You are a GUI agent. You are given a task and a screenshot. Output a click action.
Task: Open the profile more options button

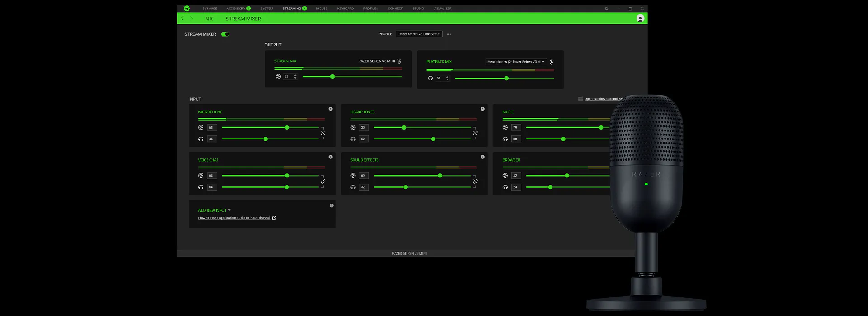[x=448, y=34]
